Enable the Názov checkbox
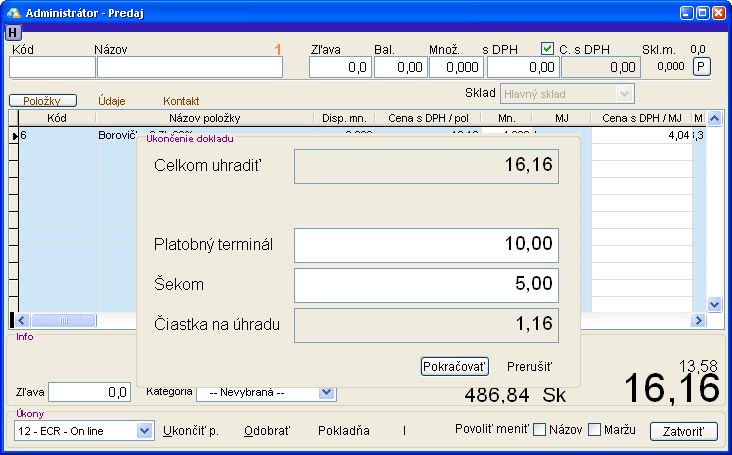 pos(540,430)
